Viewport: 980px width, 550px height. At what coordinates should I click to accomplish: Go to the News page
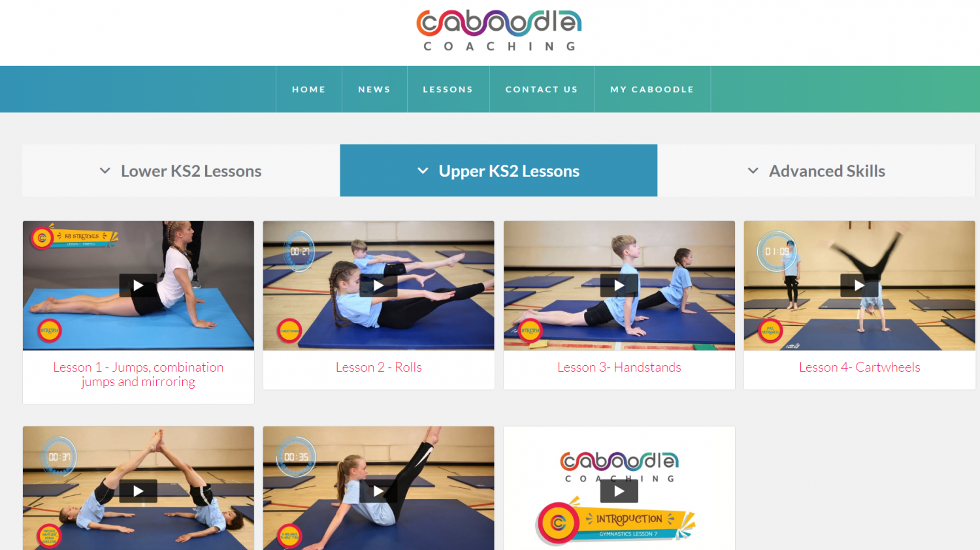pos(374,89)
